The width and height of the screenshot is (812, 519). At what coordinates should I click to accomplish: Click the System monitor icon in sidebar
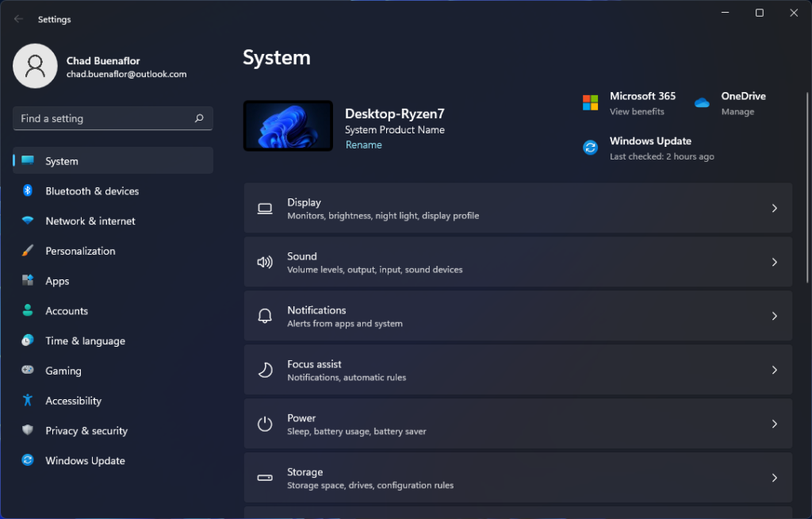28,160
